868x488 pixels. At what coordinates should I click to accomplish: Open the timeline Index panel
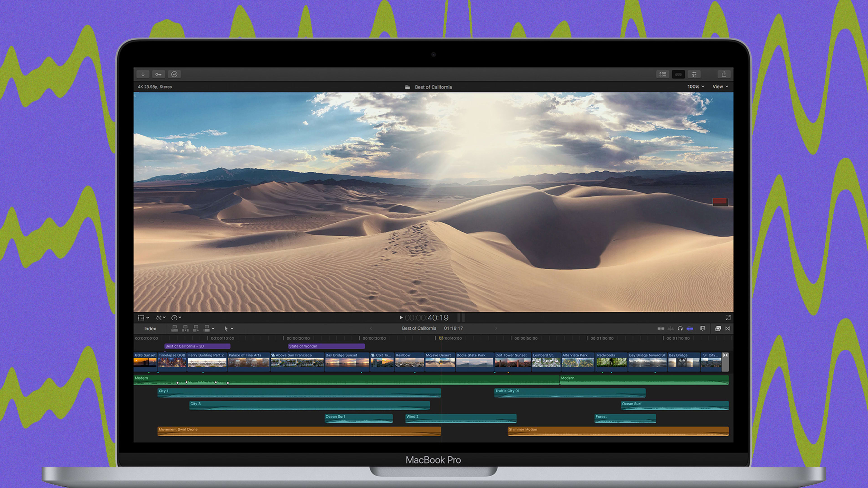[x=150, y=329]
